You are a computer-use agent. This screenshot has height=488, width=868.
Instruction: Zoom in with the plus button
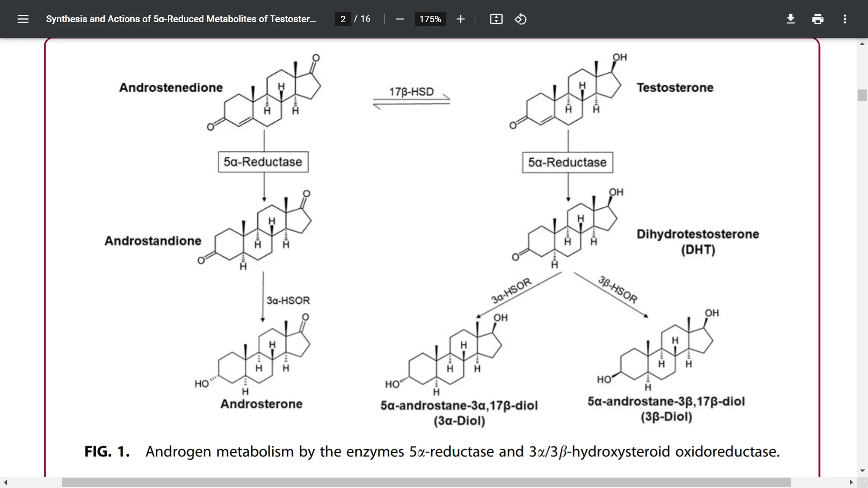(461, 19)
